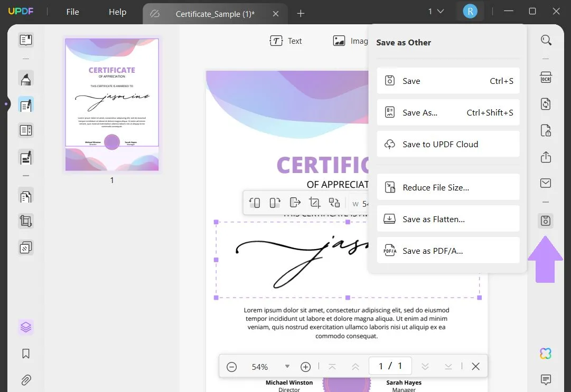The image size is (571, 392).
Task: Zoom in with the plus button
Action: click(x=305, y=367)
